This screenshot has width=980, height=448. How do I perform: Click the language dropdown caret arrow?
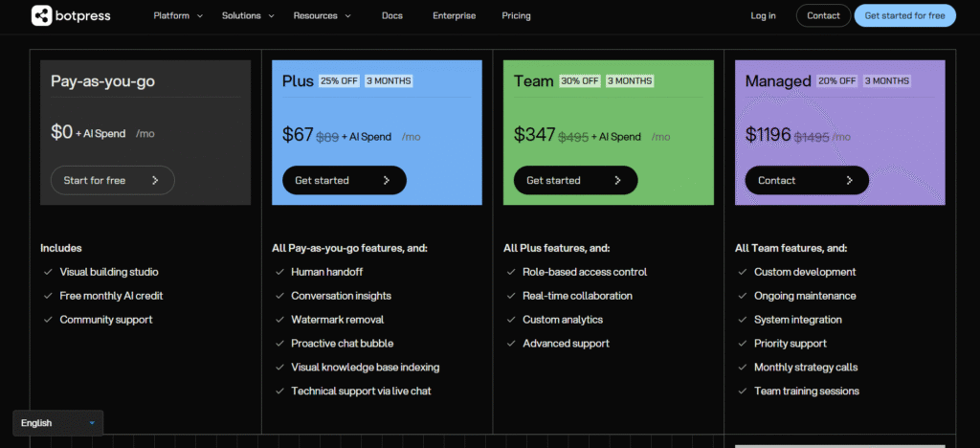pos(92,423)
